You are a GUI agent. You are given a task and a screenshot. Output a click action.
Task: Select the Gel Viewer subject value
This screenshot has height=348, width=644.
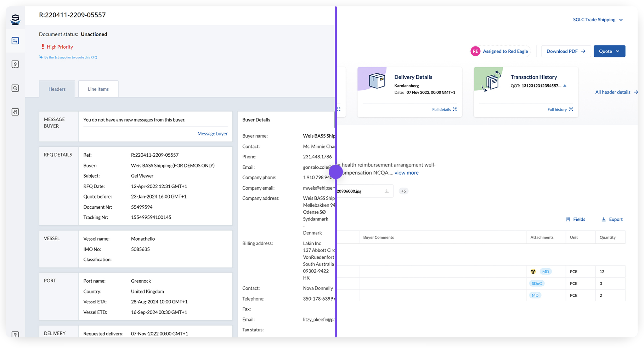click(142, 176)
